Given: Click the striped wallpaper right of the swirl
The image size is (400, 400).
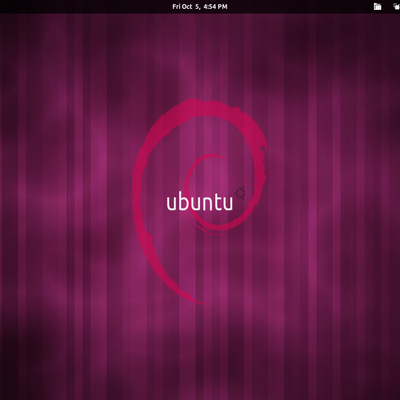Looking at the screenshot, I should (x=333, y=200).
